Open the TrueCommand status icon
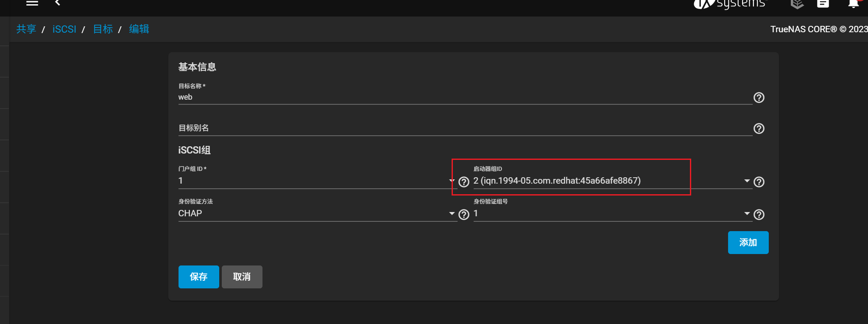 (797, 4)
